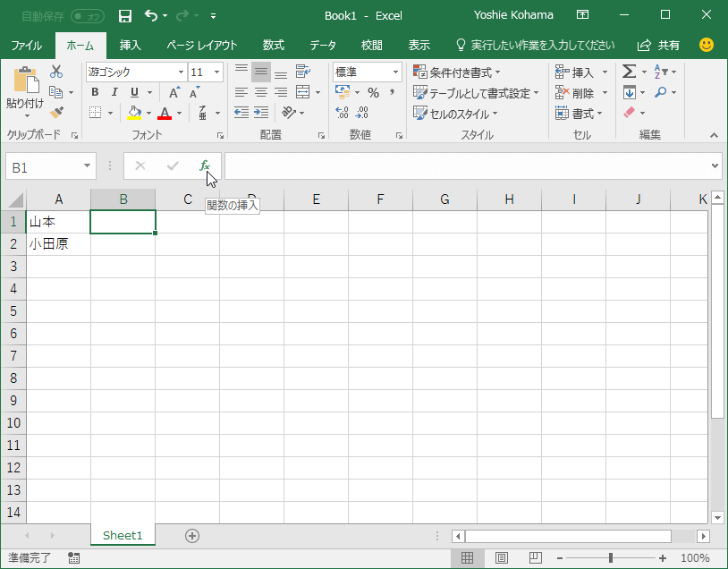The height and width of the screenshot is (569, 728).
Task: Click the accounting number format icon
Action: click(x=343, y=92)
